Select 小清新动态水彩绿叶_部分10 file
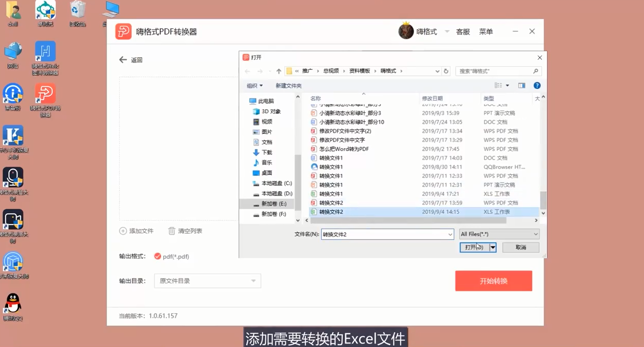 coord(347,122)
